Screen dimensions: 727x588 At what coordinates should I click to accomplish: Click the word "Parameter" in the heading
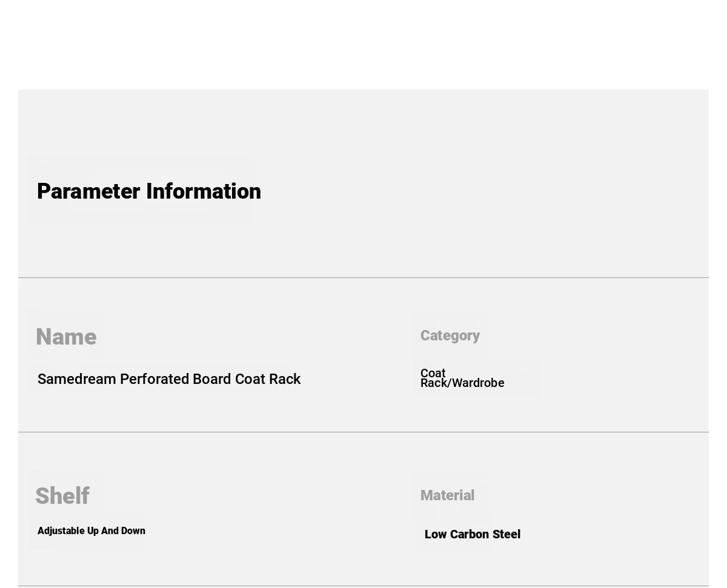coord(89,191)
